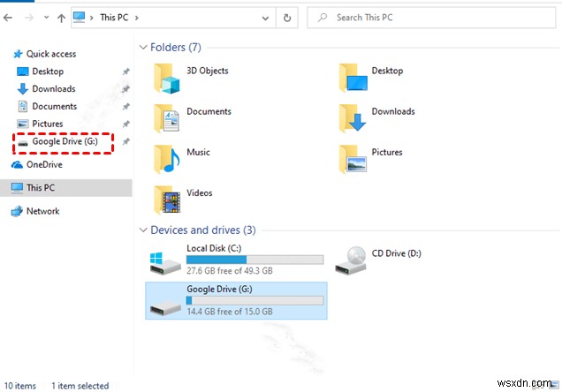Click the Documents label in Folders group

click(x=209, y=111)
